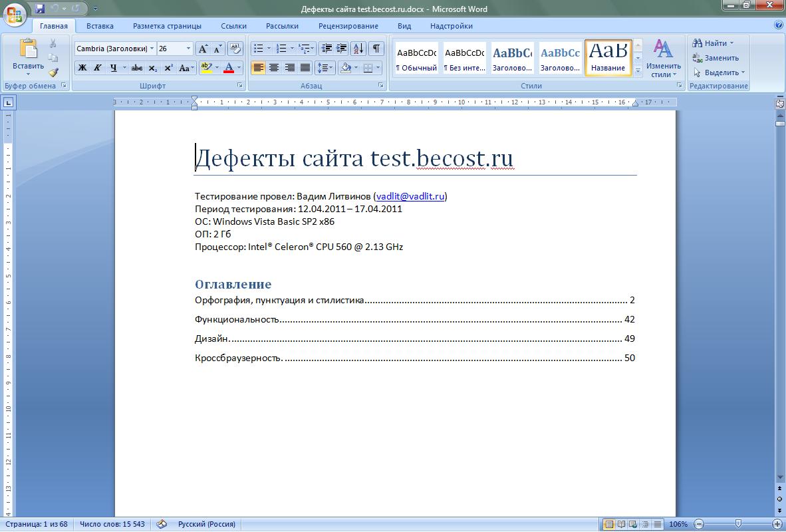Switch to Outline view icon
This screenshot has height=532, width=786.
click(646, 525)
